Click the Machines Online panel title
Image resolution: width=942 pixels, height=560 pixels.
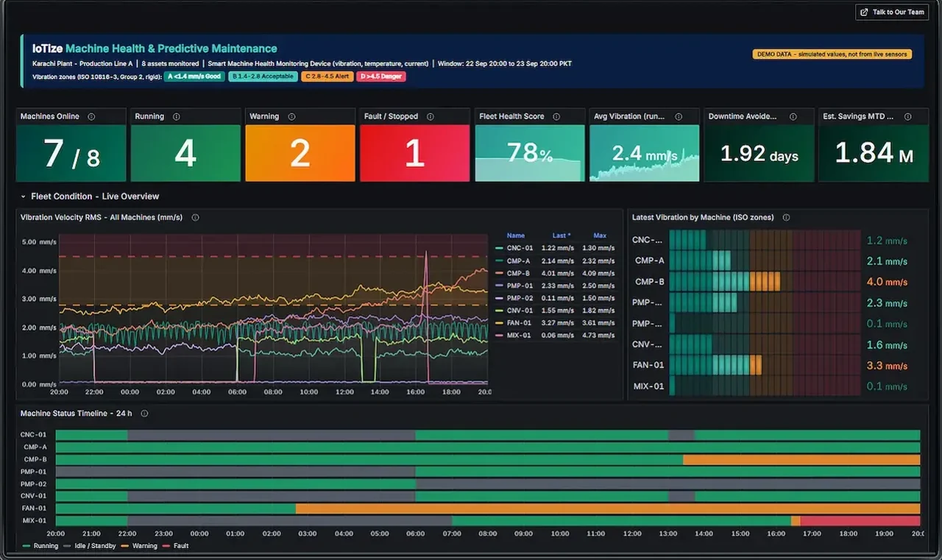50,116
